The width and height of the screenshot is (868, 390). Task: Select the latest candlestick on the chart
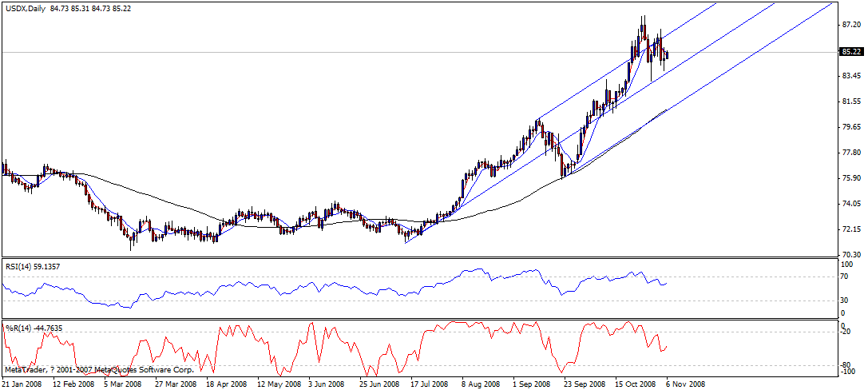(x=667, y=54)
